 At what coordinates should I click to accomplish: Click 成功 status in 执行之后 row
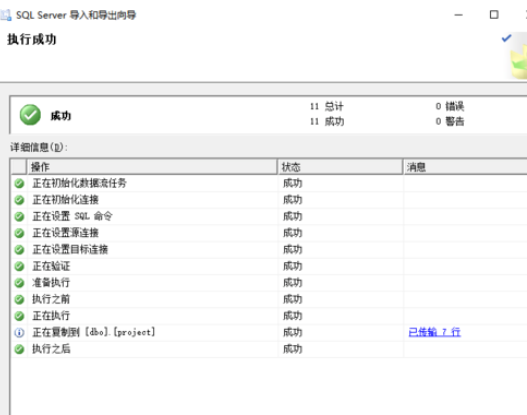[x=292, y=349]
